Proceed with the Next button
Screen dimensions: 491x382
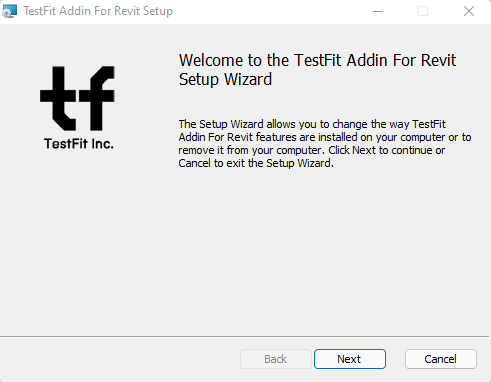coord(350,359)
